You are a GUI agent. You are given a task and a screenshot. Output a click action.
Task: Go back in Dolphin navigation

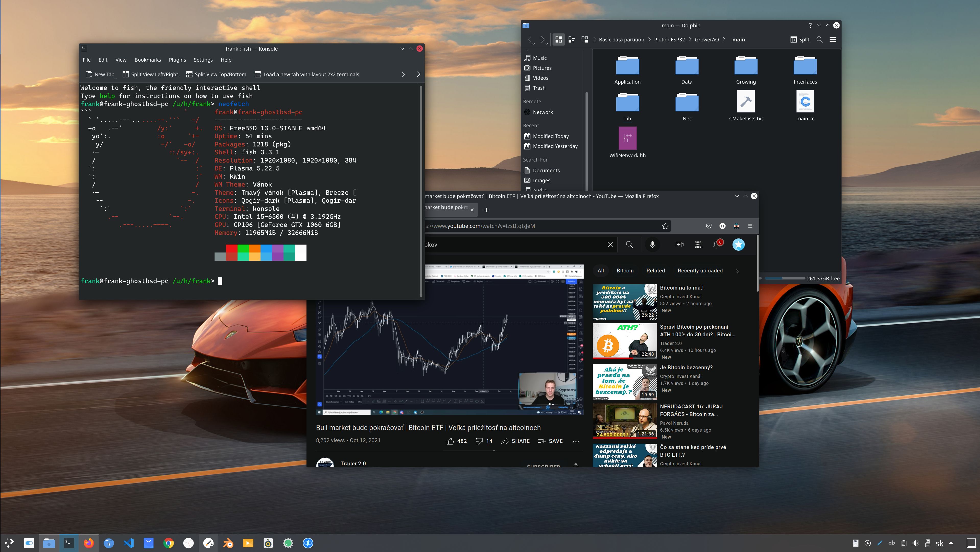click(529, 40)
